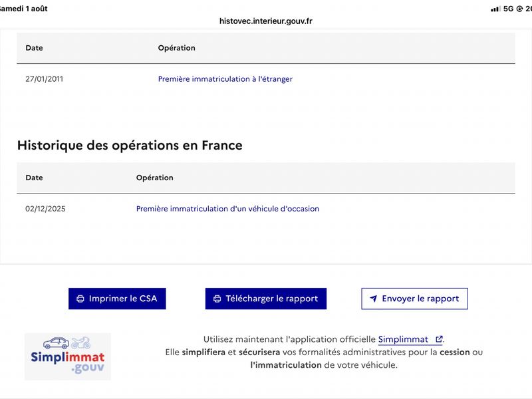Click the external link icon after Simplimmat
The image size is (532, 399).
[439, 339]
